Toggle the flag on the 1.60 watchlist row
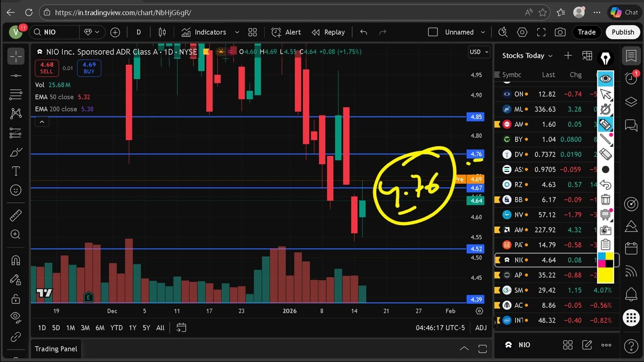This screenshot has width=644, height=362. point(498,124)
